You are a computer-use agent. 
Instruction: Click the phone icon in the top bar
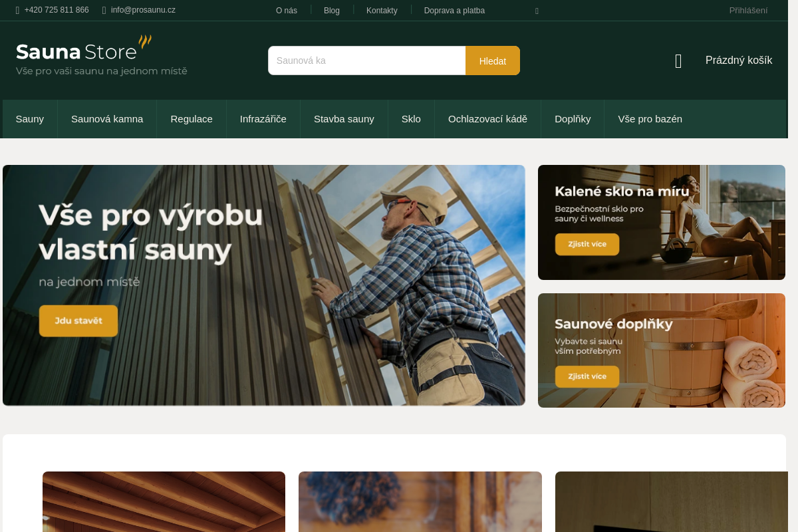pos(16,10)
